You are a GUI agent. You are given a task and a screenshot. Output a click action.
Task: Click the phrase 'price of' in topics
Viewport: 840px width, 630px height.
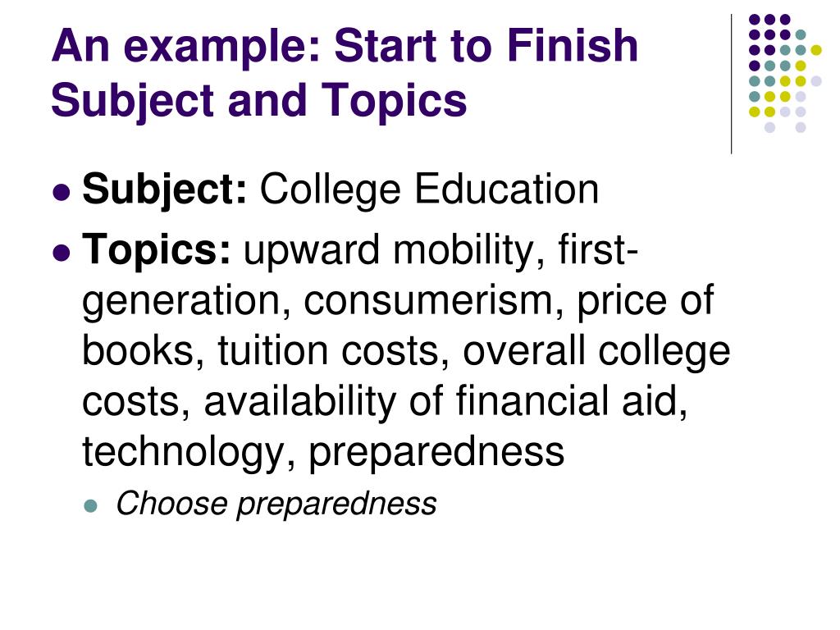(645, 301)
